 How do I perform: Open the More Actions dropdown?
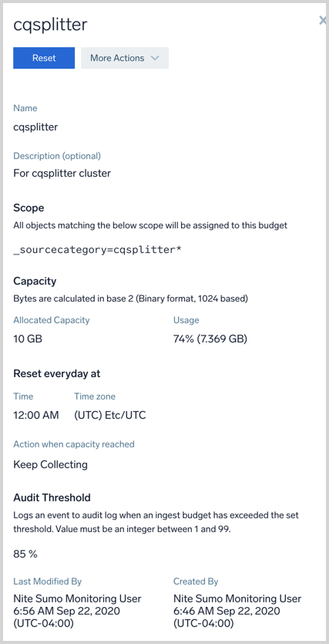pos(125,58)
